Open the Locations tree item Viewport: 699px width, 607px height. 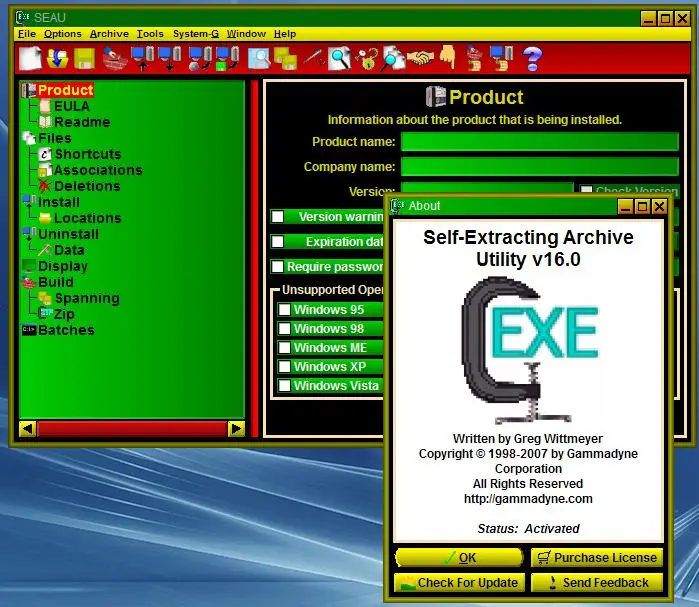[x=87, y=218]
